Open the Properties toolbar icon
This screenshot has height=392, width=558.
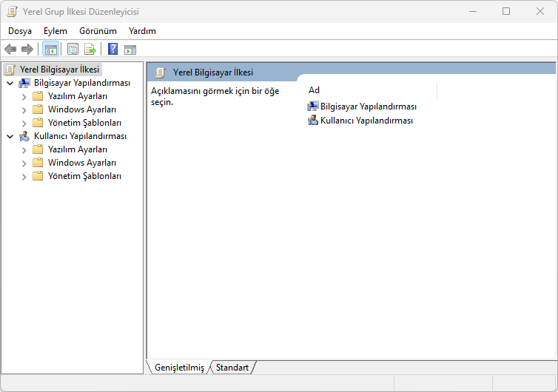73,49
